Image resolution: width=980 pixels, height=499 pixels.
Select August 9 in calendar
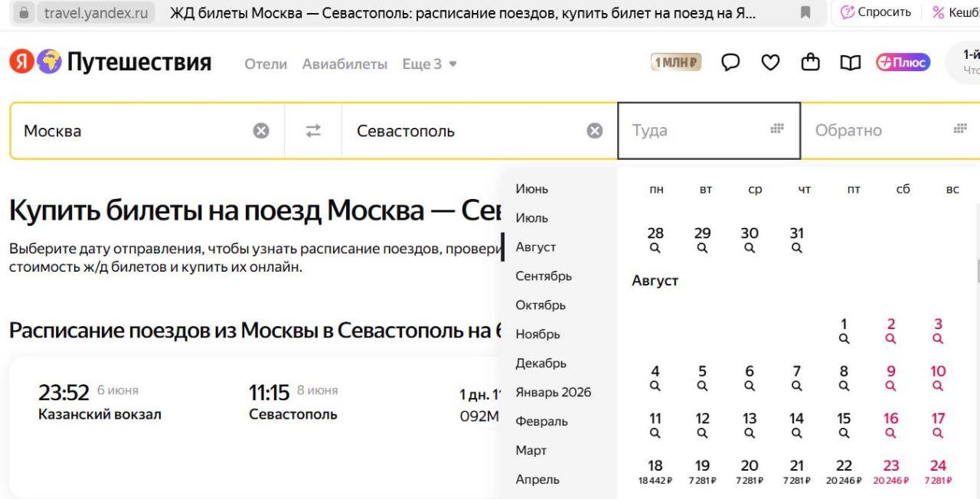tap(891, 377)
